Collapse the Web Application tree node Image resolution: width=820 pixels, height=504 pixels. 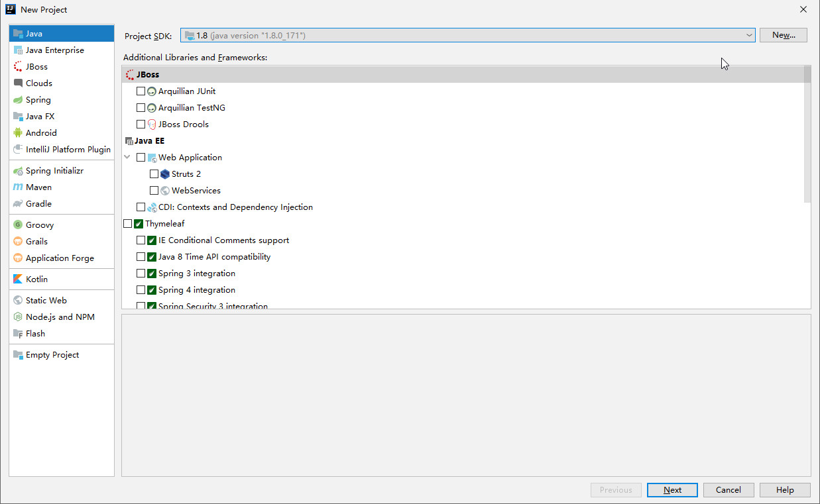point(127,157)
